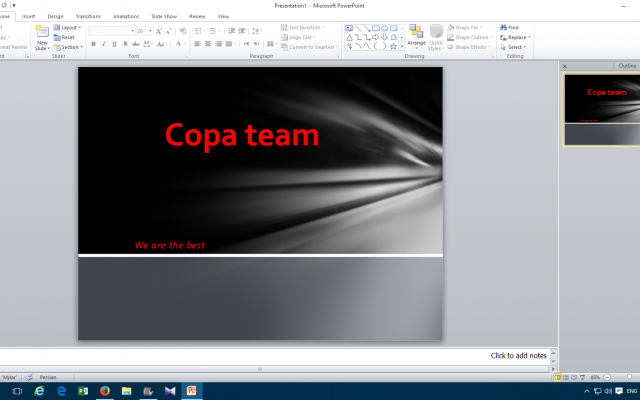Select the Oval shape
The image size is (640, 400).
point(384,28)
